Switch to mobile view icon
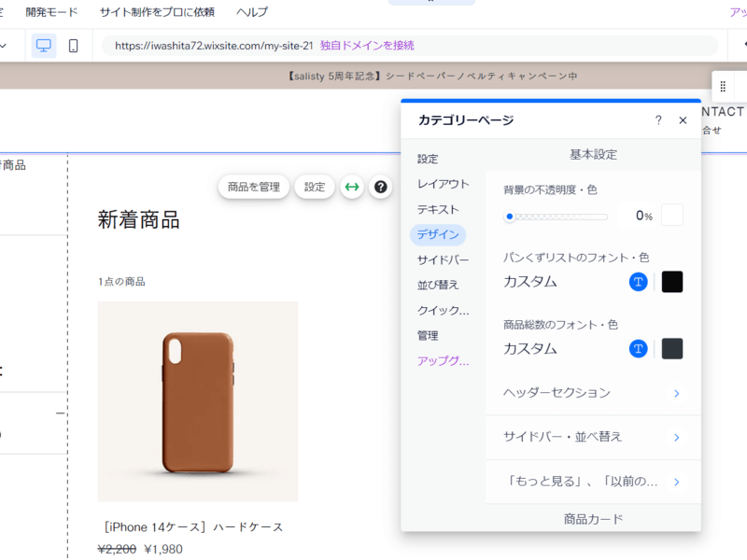 point(74,46)
